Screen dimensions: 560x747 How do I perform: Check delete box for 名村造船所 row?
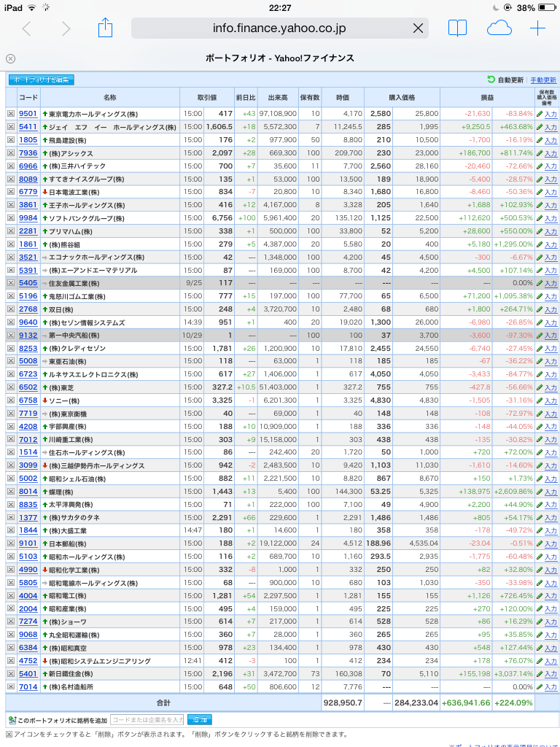10,687
